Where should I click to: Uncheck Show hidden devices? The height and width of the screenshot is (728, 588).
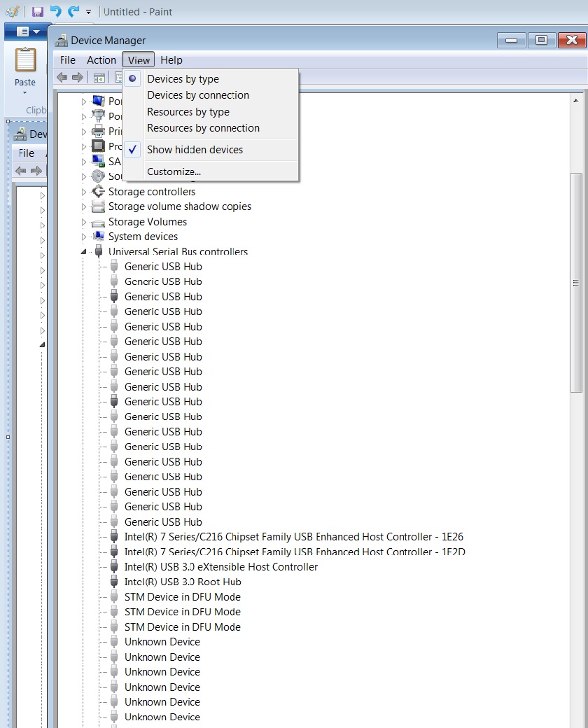195,150
